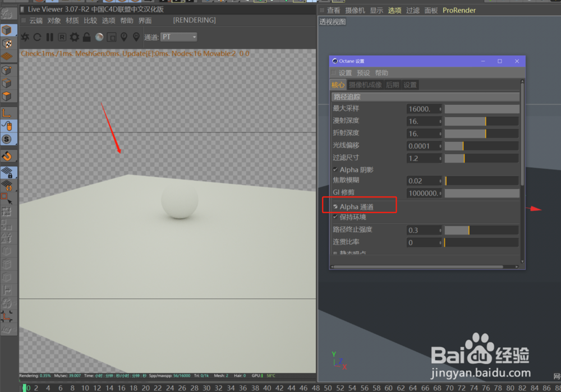Toggle the Alpha 阴影 checkbox
561x392 pixels.
335,169
